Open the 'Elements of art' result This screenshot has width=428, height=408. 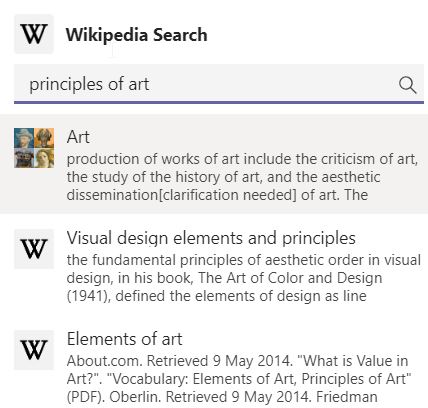point(124,339)
